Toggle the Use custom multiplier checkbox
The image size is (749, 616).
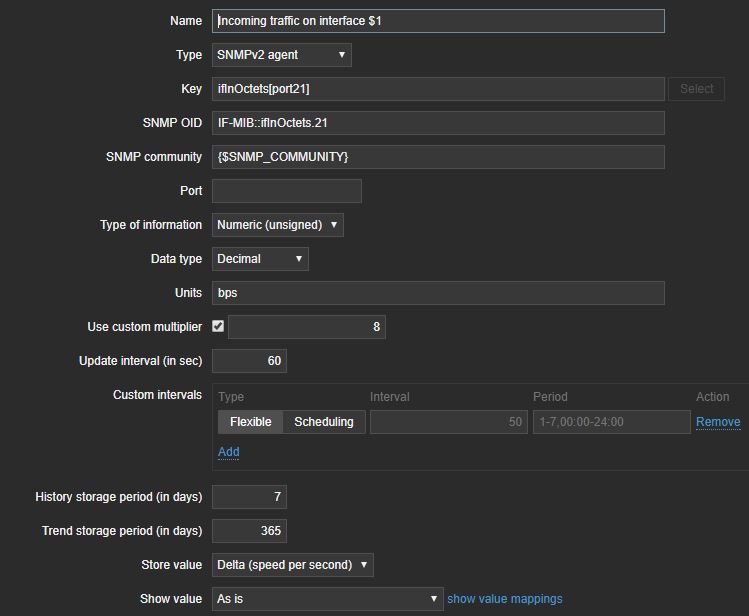(218, 326)
